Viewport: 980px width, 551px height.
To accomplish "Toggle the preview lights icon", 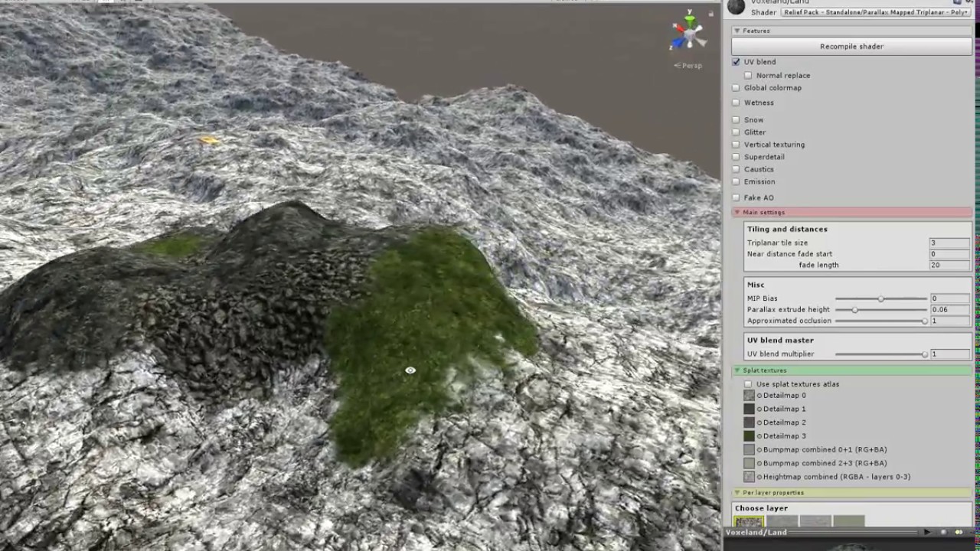I will click(x=959, y=532).
